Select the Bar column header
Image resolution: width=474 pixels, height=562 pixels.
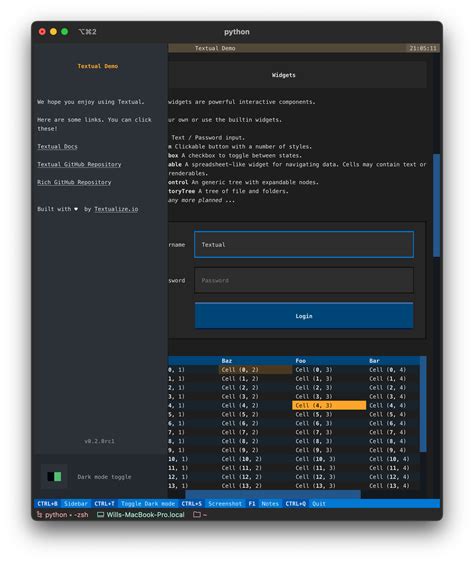(374, 361)
